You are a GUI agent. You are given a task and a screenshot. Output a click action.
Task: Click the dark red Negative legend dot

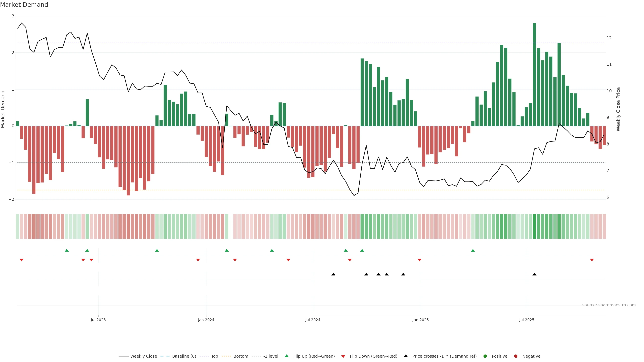516,356
